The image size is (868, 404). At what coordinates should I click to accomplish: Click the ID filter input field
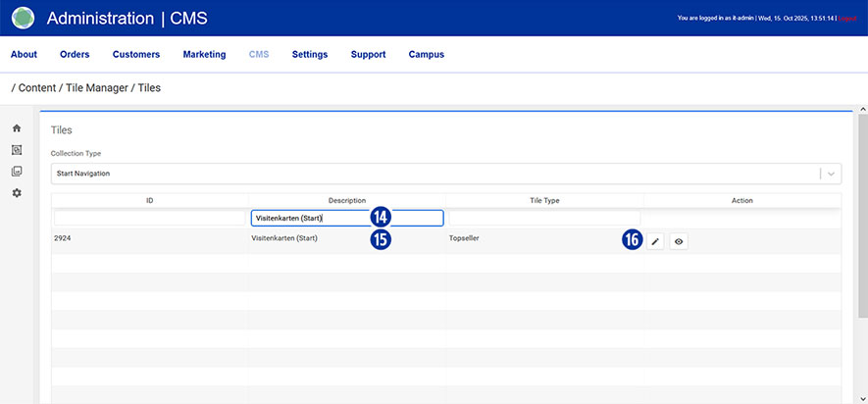click(x=149, y=218)
